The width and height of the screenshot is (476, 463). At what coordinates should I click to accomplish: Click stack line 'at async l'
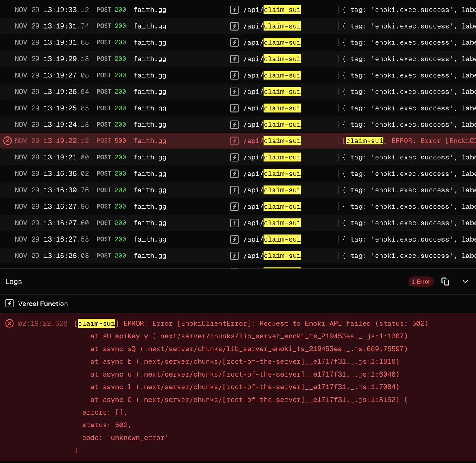coord(245,387)
